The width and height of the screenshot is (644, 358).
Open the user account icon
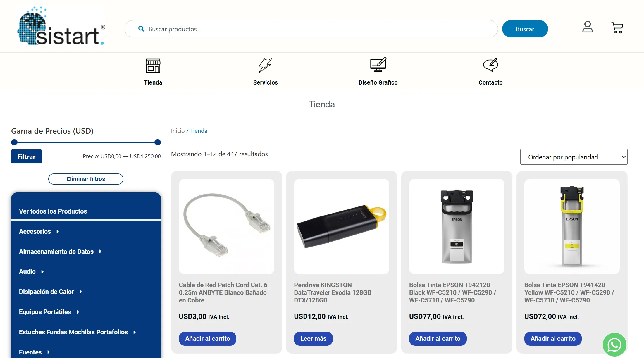click(x=587, y=27)
